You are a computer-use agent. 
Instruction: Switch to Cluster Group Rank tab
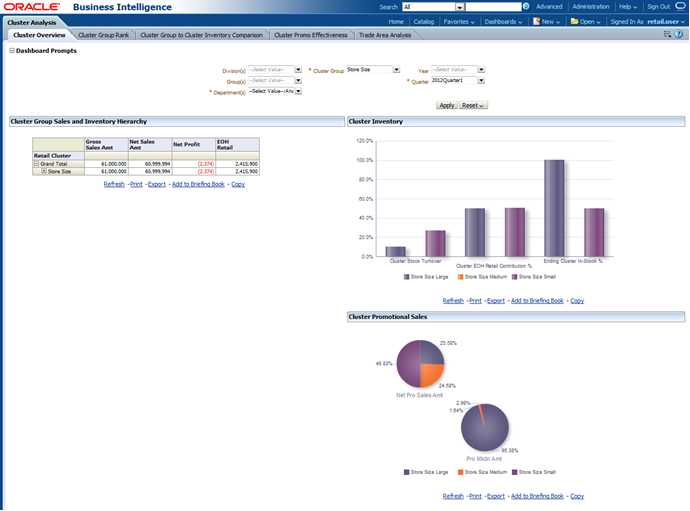click(x=104, y=35)
